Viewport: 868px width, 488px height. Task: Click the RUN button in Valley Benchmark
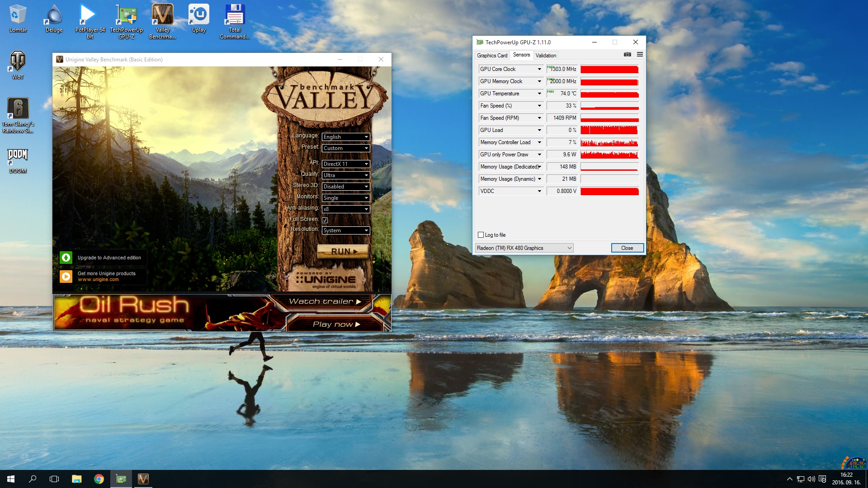click(x=343, y=251)
